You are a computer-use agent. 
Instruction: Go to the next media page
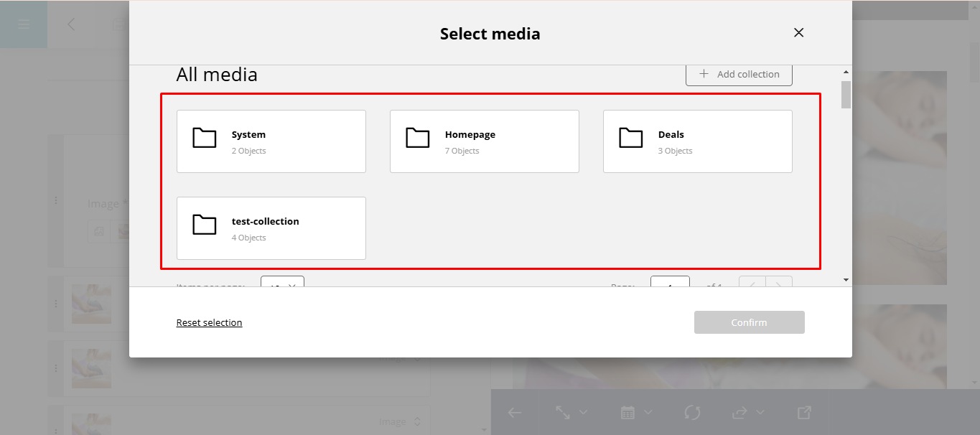(x=780, y=283)
